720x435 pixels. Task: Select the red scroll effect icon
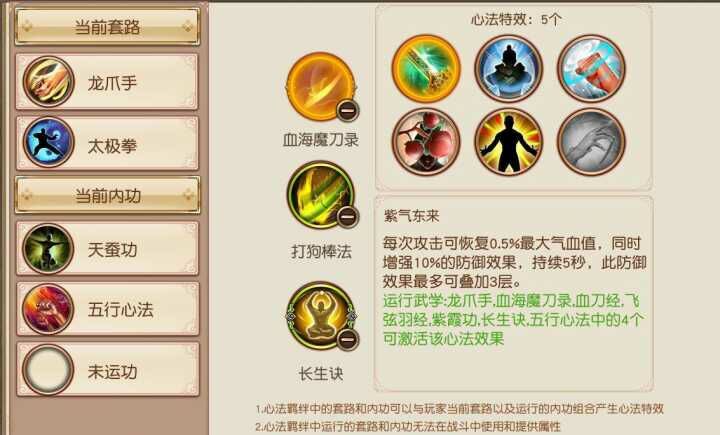[x=591, y=68]
